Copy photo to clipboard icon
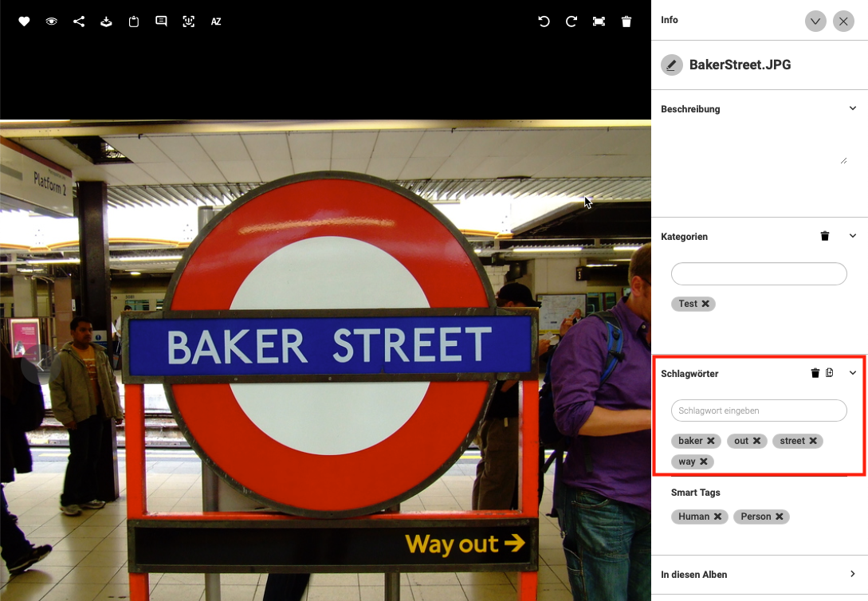The height and width of the screenshot is (601, 868). click(x=134, y=22)
